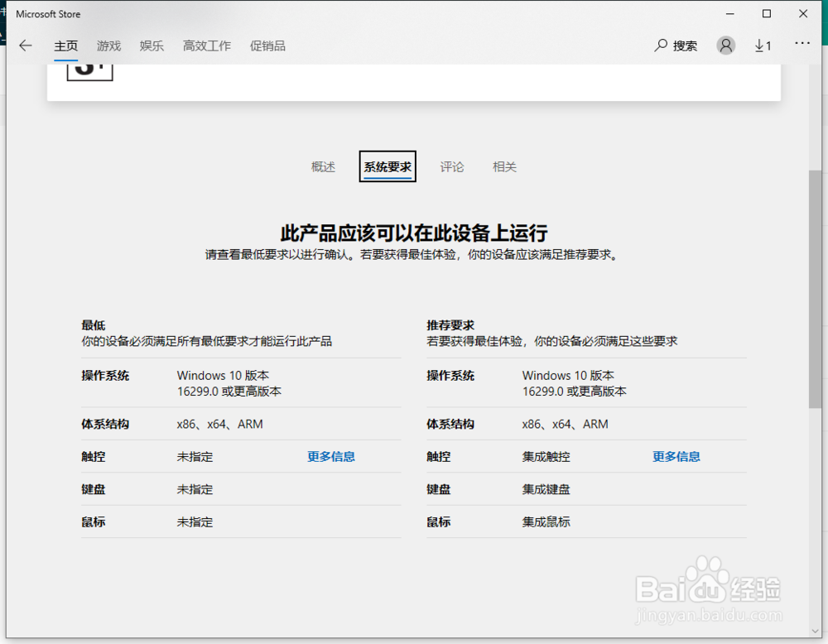Switch to the 相关 tab
828x644 pixels.
click(x=504, y=166)
